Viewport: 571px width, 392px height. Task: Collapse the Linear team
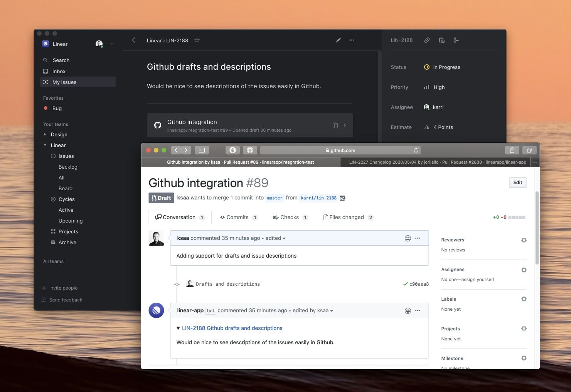45,145
